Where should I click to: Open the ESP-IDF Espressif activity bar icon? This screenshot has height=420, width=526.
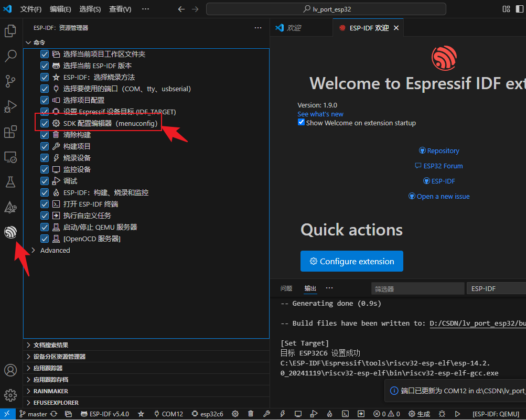10,232
